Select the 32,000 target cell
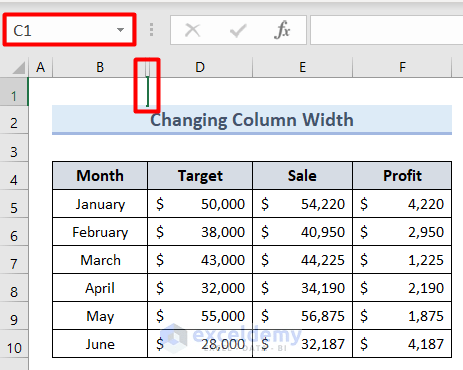 (200, 288)
